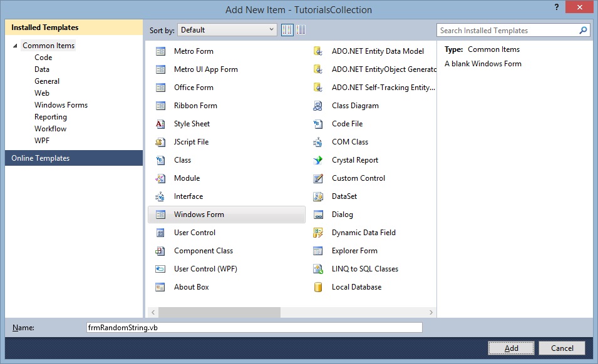The height and width of the screenshot is (364, 598).
Task: Select the Web category
Action: pos(41,93)
